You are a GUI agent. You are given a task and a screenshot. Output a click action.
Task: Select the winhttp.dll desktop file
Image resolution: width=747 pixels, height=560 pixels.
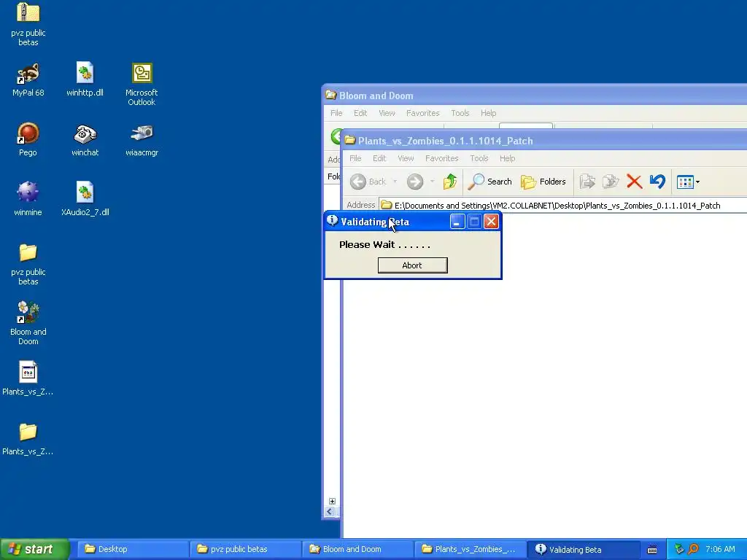pos(85,74)
